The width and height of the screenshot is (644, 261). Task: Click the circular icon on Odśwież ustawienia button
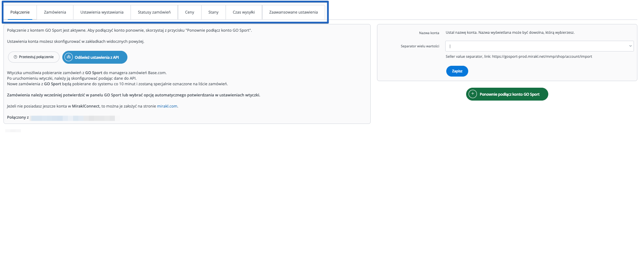pos(69,57)
